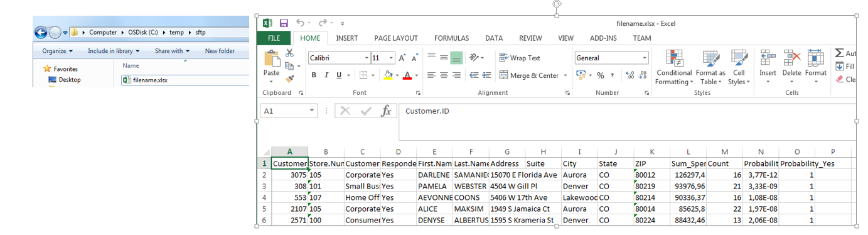The height and width of the screenshot is (235, 868).
Task: Toggle Italic formatting
Action: (326, 75)
